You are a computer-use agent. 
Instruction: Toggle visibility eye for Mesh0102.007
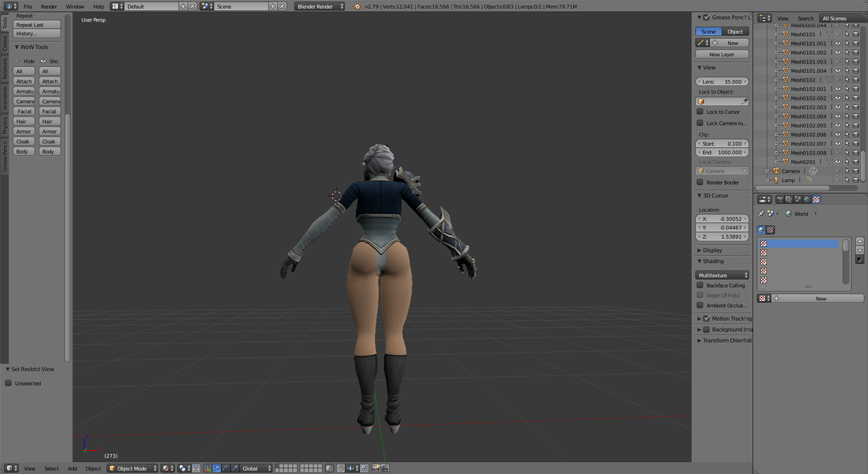(837, 144)
